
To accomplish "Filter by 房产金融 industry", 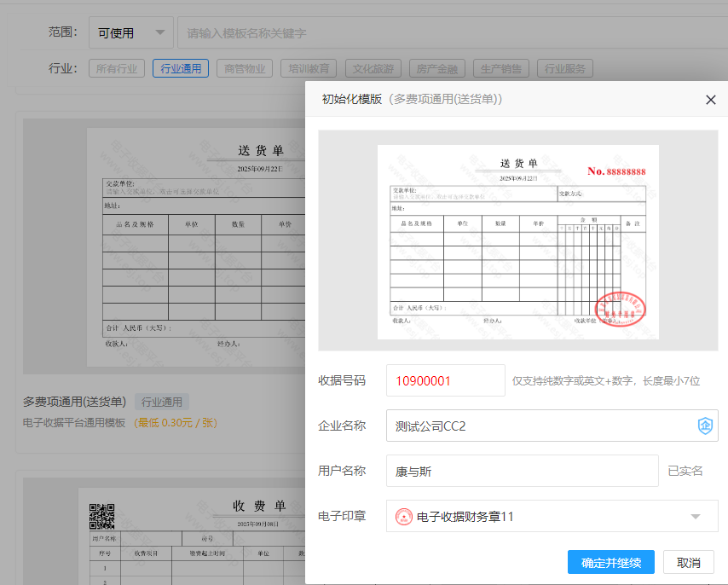I will 437,69.
